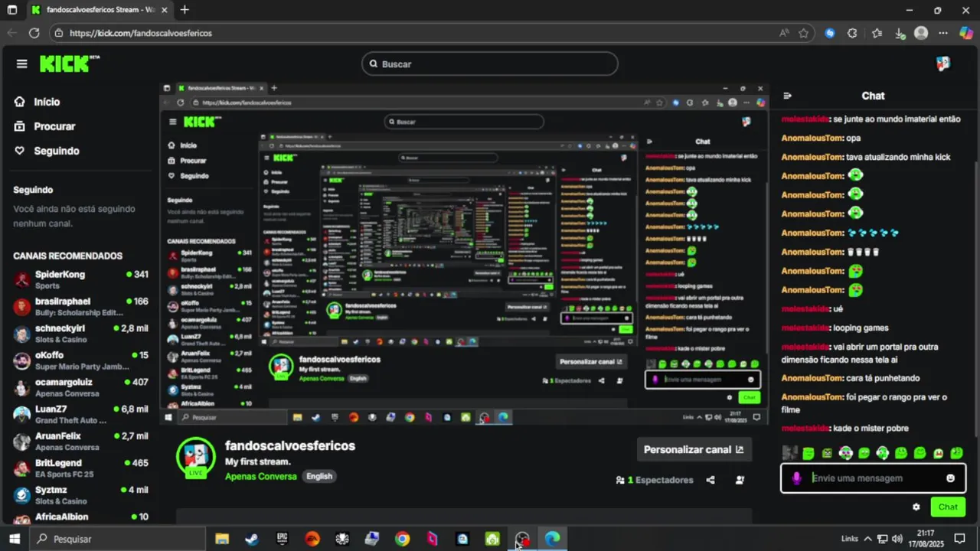Screen dimensions: 980x551
Task: Select the fandoscalvoesfericos Stream browser tab
Action: click(100, 10)
